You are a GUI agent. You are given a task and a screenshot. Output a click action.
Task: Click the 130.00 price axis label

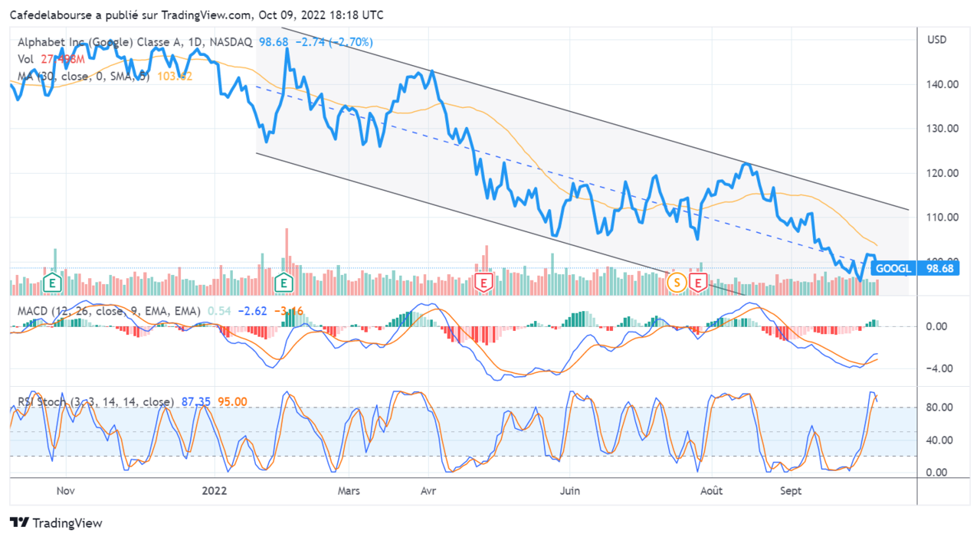(942, 129)
